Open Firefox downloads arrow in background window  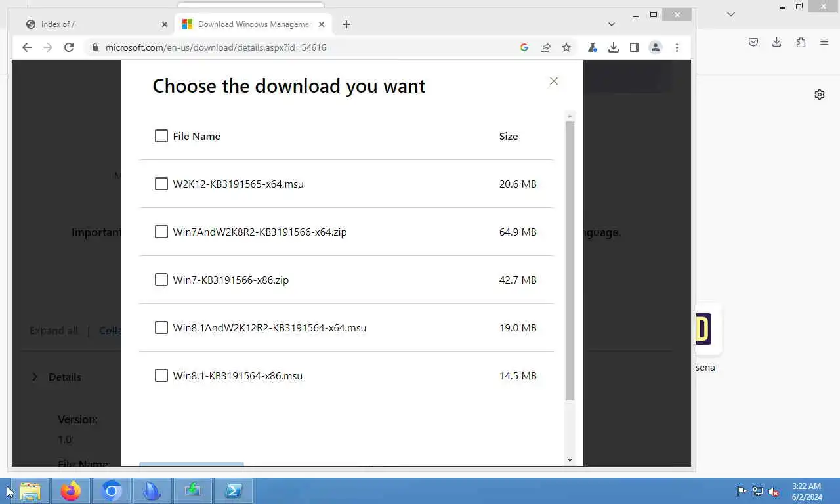[776, 42]
